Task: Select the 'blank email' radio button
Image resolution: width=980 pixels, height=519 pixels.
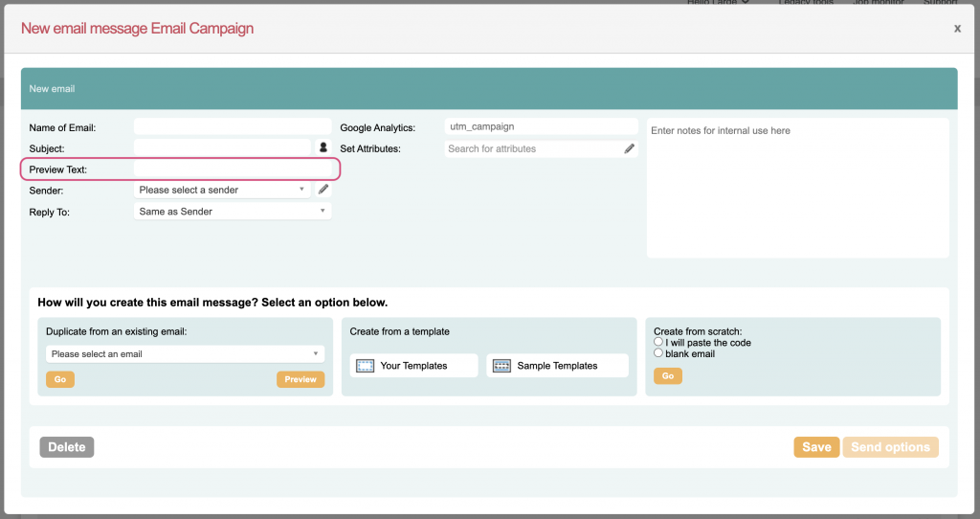Action: (658, 353)
